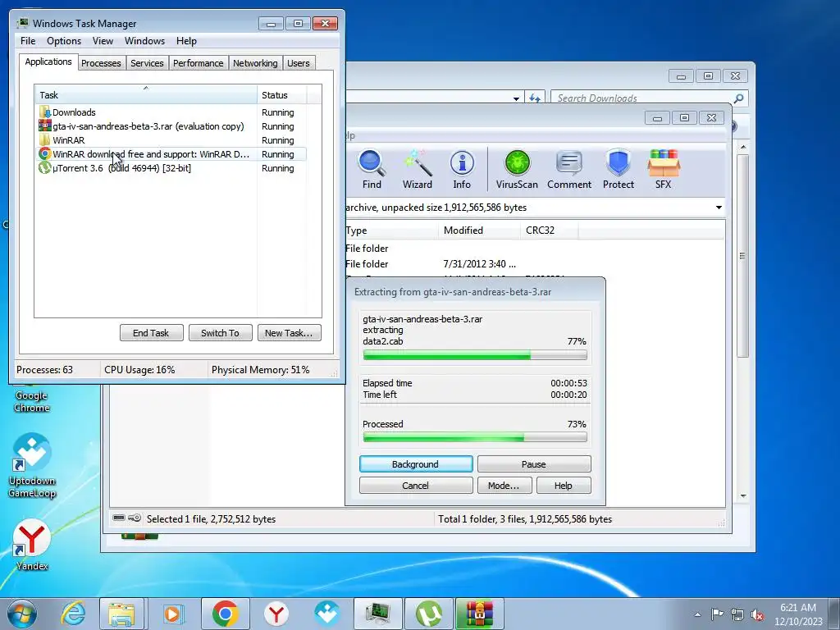Click the CRC32 column header in WinRAR
The height and width of the screenshot is (630, 840).
click(549, 231)
